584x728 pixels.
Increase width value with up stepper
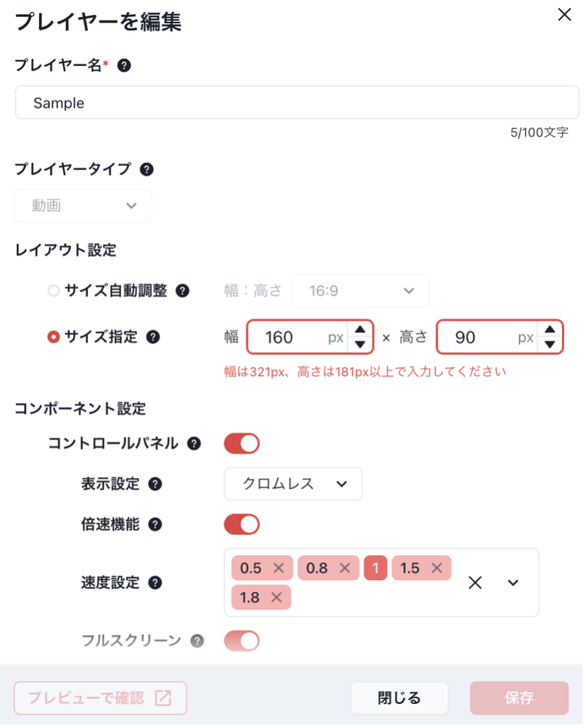[360, 329]
